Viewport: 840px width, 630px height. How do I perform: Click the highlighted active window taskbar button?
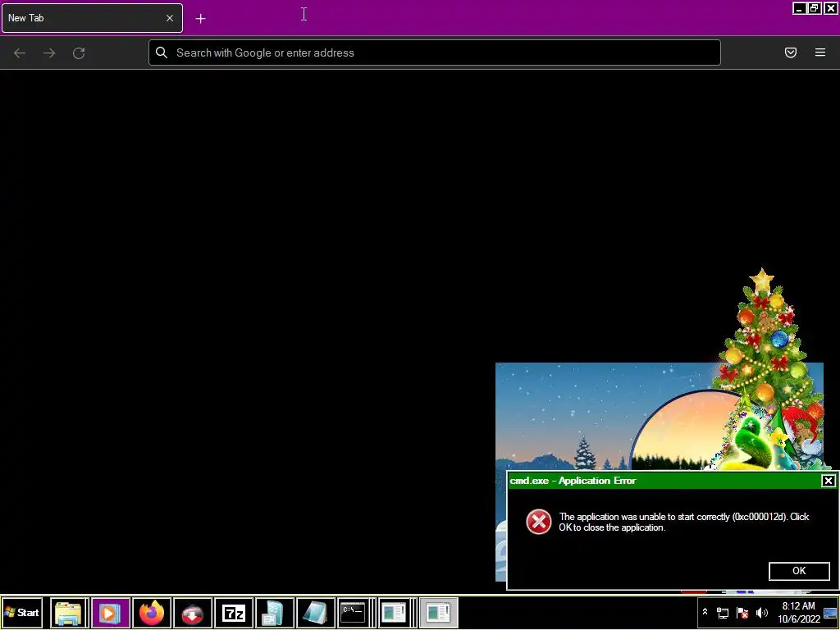438,613
